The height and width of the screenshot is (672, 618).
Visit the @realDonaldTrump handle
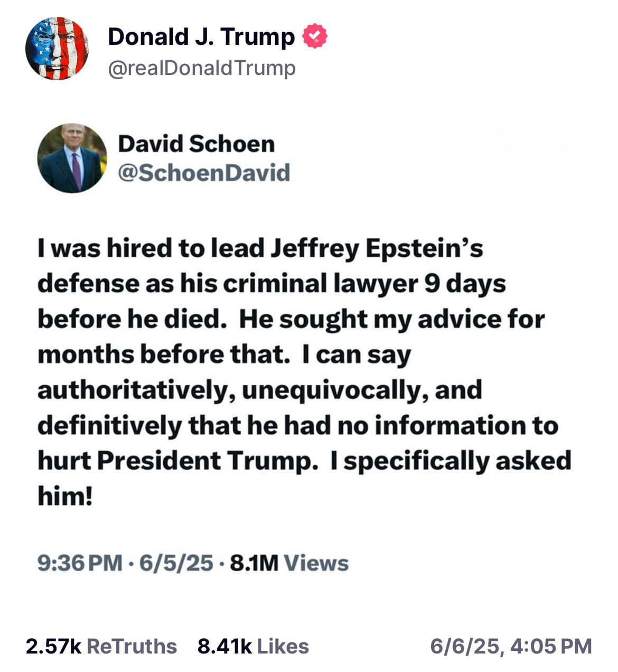202,68
